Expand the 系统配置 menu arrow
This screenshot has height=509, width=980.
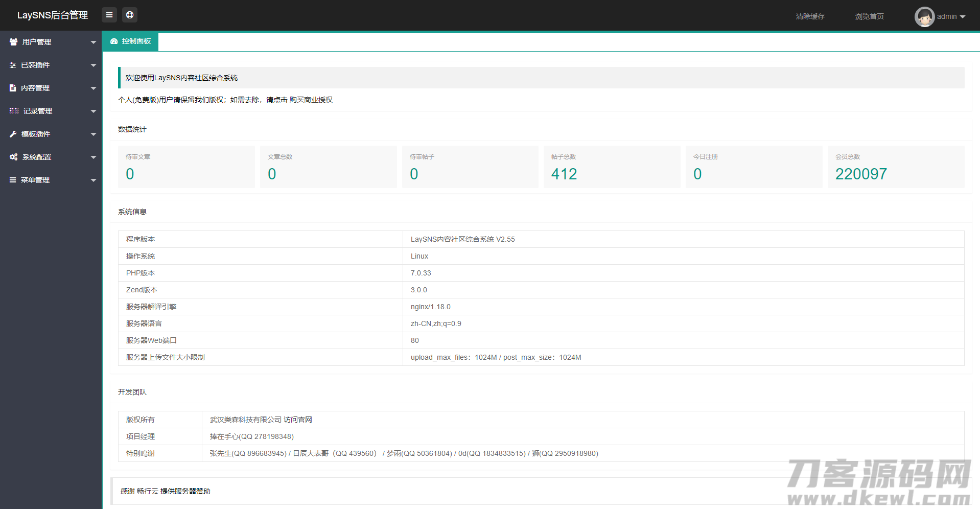(x=93, y=157)
